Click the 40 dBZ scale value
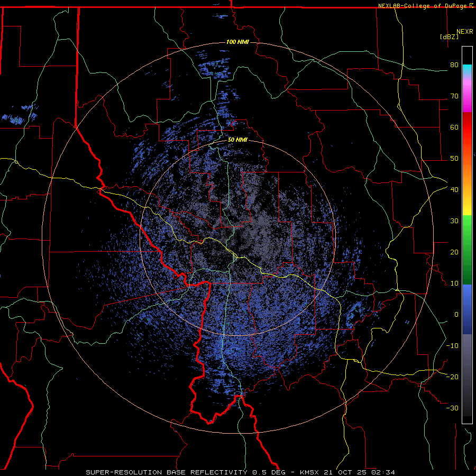The height and width of the screenshot is (476, 476). 454,190
